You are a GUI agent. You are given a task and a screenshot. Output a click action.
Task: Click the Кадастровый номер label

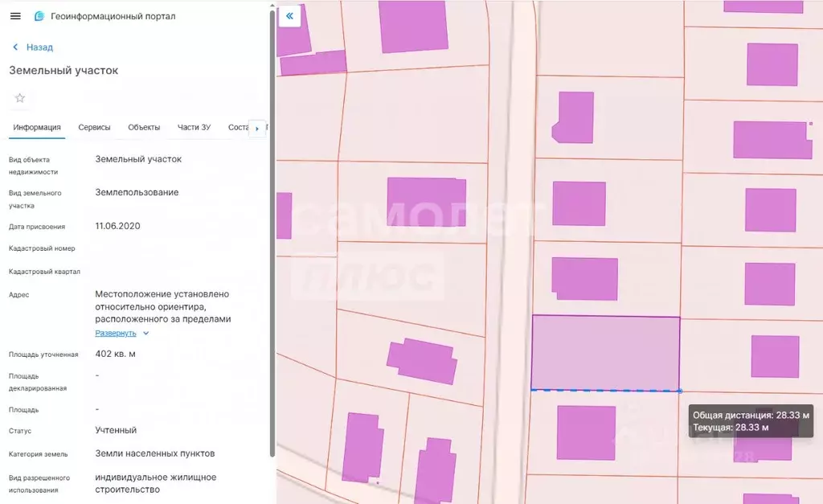pos(42,248)
